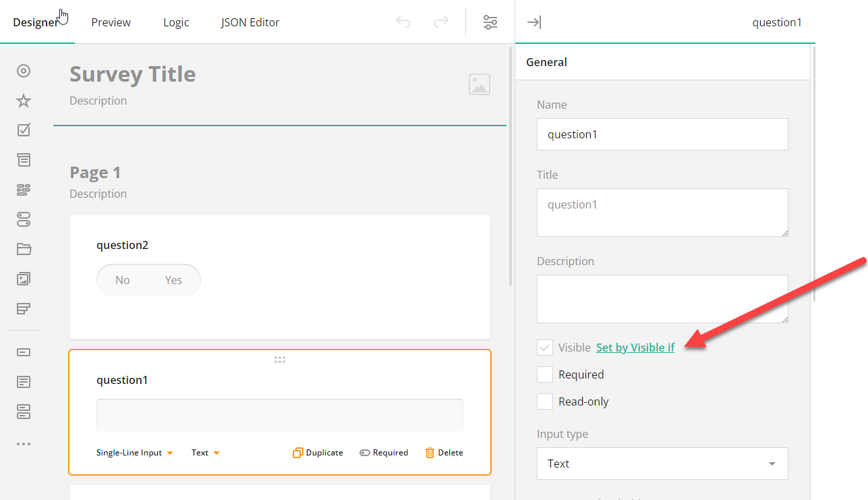Choose the Yes/No boolean question icon

(23, 219)
